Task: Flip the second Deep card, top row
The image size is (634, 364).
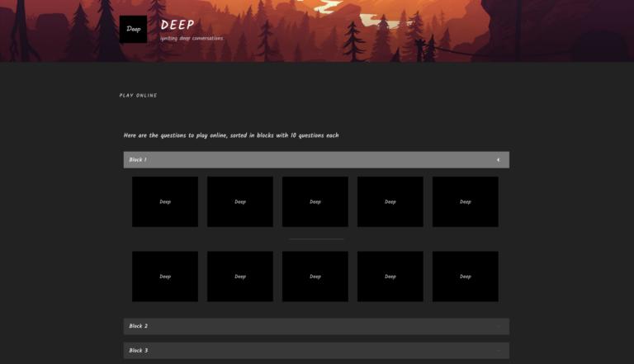Action: click(x=240, y=201)
